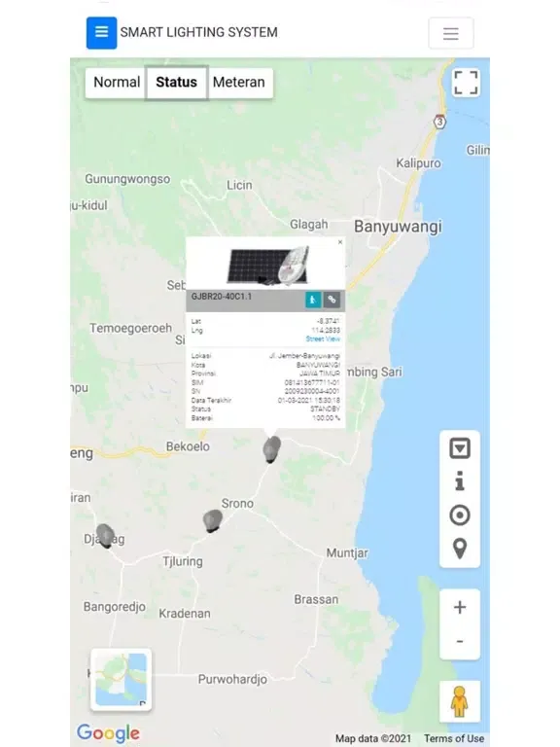Click the info icon on map panel
Screen dimensions: 560x747
coord(460,481)
